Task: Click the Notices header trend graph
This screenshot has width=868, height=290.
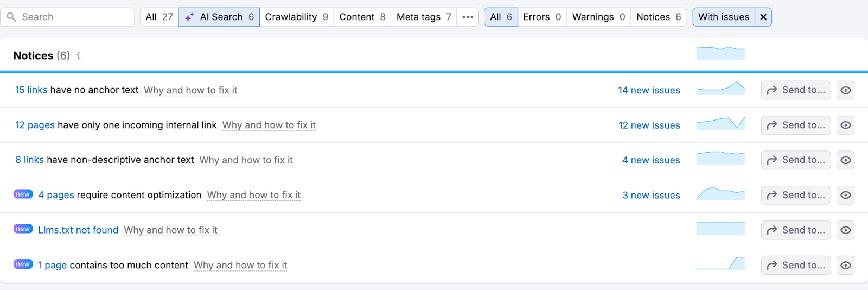Action: (720, 53)
